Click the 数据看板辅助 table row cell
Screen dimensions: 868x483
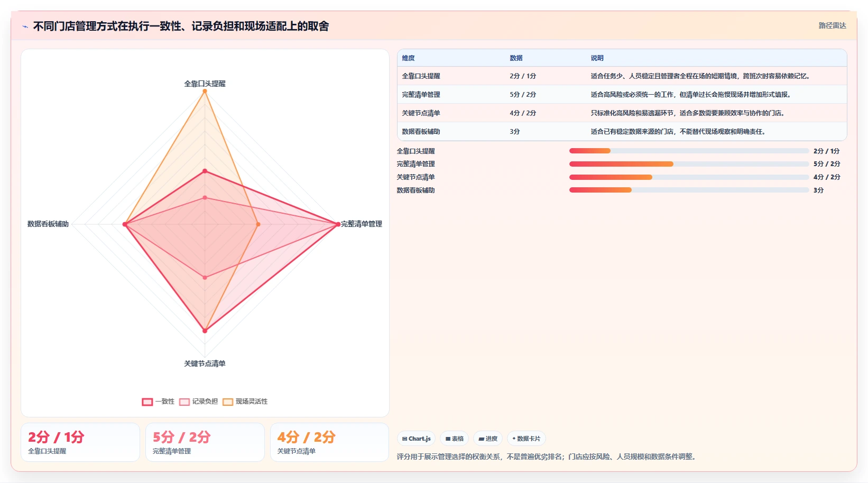point(421,132)
